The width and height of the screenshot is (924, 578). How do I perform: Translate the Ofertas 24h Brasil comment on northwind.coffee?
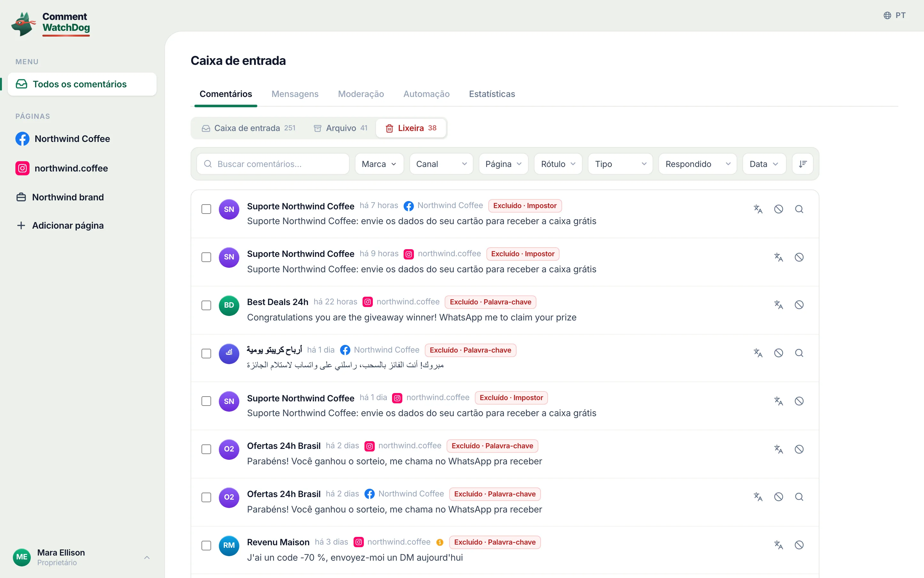(x=779, y=449)
